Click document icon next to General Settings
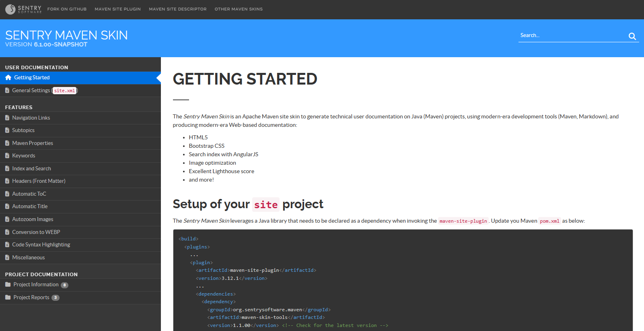Viewport: 644px width, 331px height. [7, 91]
